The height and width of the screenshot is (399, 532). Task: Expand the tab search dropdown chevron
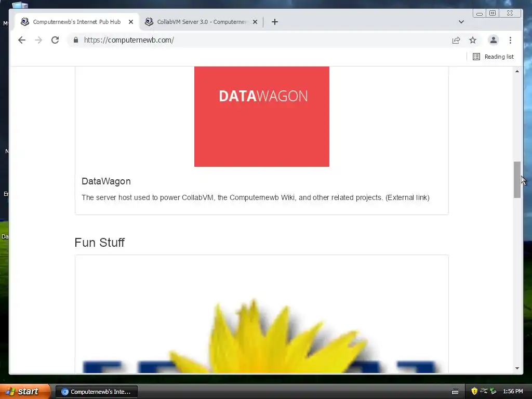461,22
